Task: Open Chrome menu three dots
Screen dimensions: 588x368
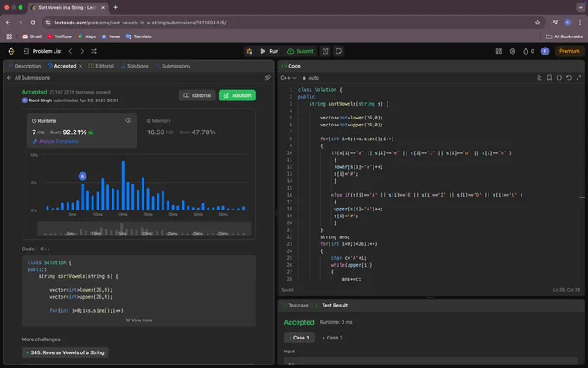Action: [x=579, y=23]
